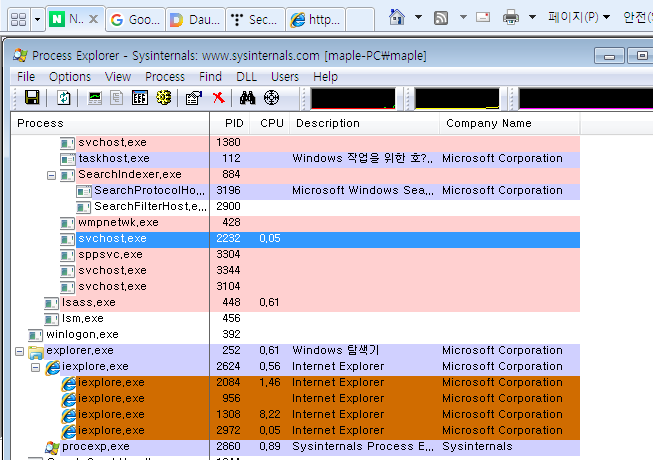Click the browser Home icon
This screenshot has height=460, width=653.
coord(397,17)
